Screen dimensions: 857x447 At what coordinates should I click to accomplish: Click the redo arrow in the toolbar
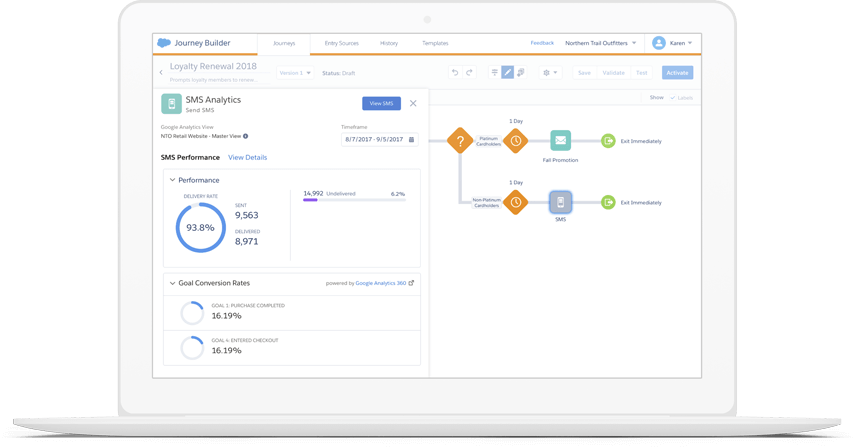coord(469,73)
